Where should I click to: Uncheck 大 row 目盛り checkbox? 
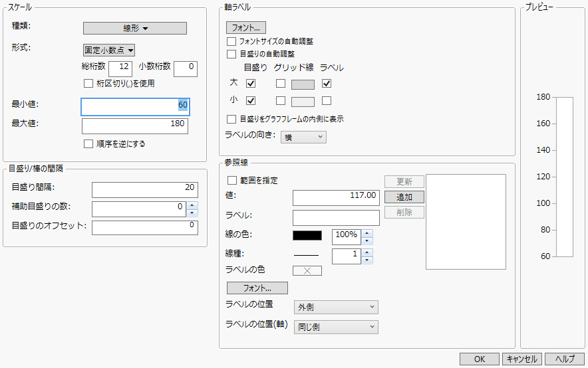click(x=251, y=83)
